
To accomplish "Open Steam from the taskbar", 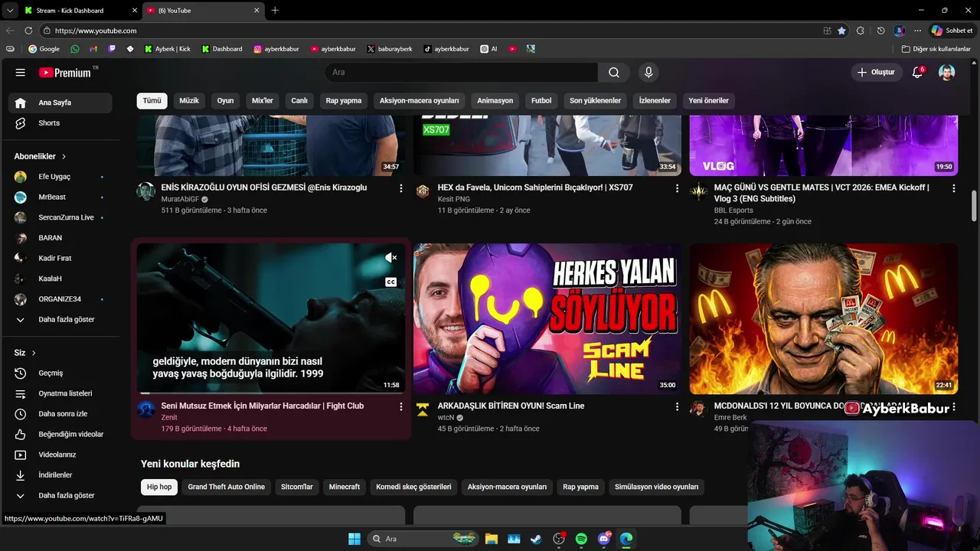I will [x=536, y=539].
